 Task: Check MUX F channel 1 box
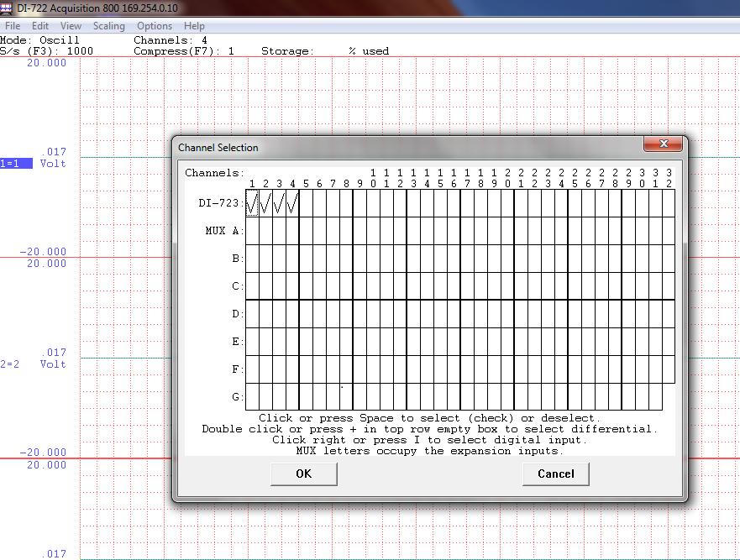pos(252,369)
